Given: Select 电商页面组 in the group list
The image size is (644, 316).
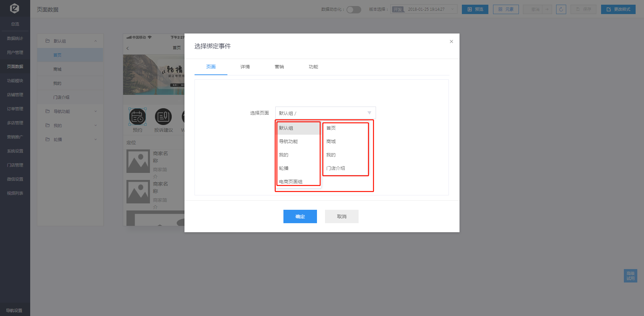Looking at the screenshot, I should 291,182.
